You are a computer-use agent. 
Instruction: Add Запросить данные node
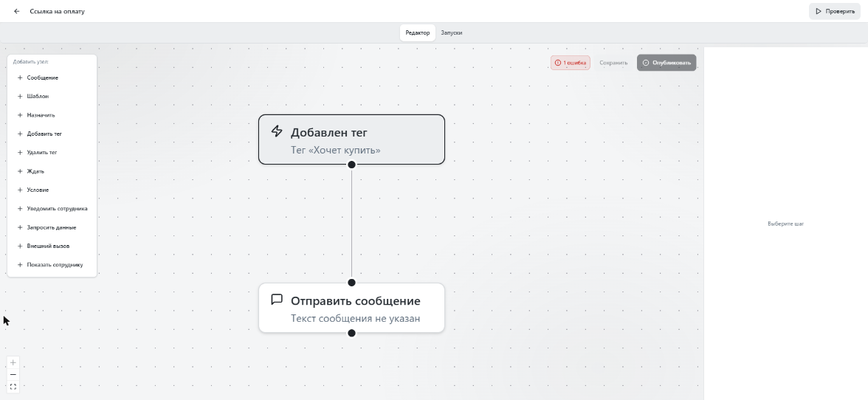(x=52, y=227)
